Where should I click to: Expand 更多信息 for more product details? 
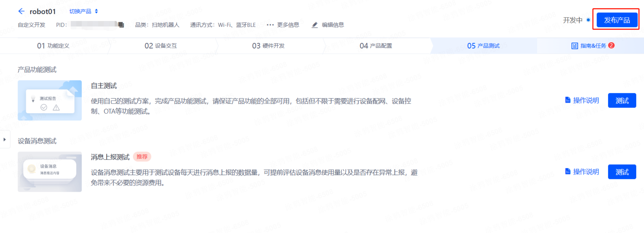click(288, 25)
